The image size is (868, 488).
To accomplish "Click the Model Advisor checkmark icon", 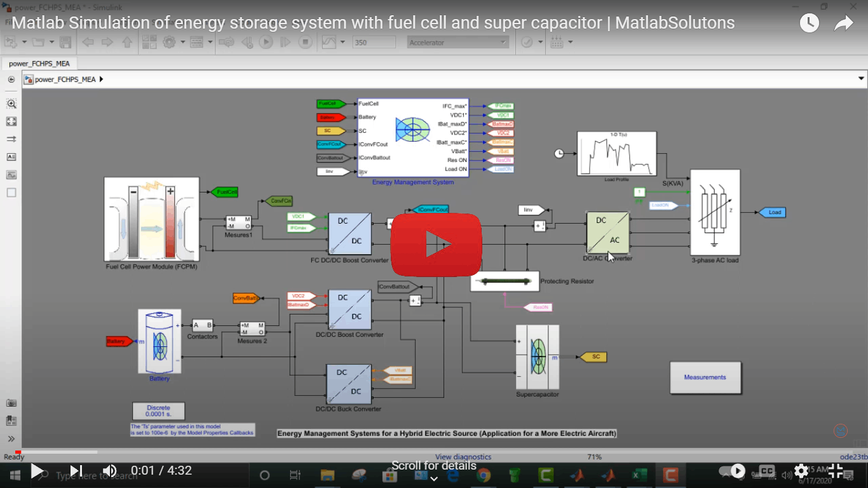I will pyautogui.click(x=527, y=43).
